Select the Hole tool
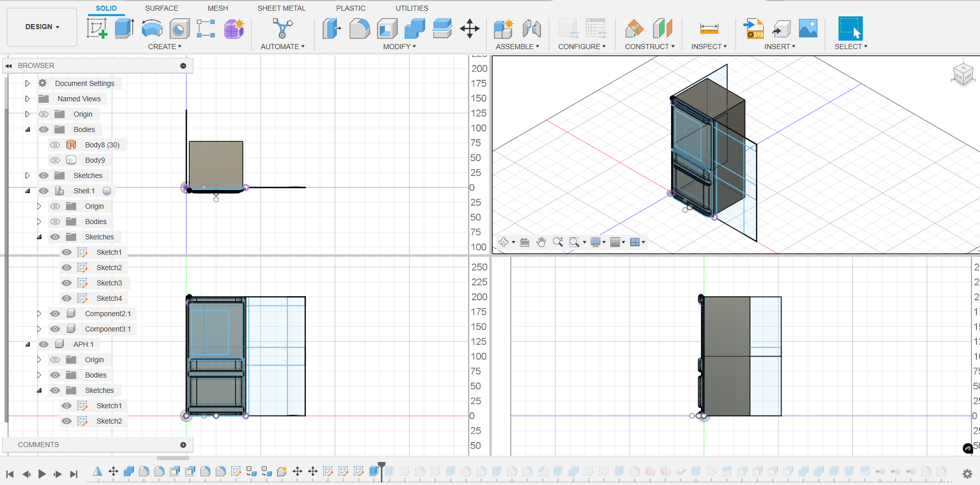Viewport: 980px width, 485px height. [x=179, y=29]
